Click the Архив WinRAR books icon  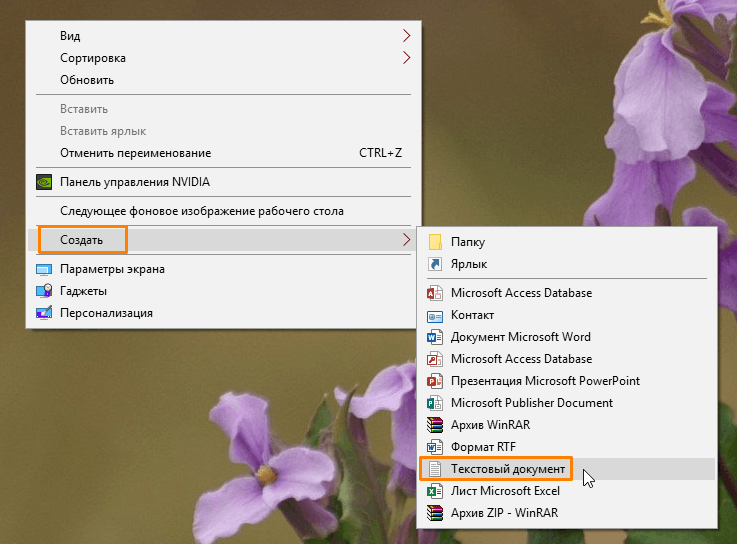click(x=435, y=425)
